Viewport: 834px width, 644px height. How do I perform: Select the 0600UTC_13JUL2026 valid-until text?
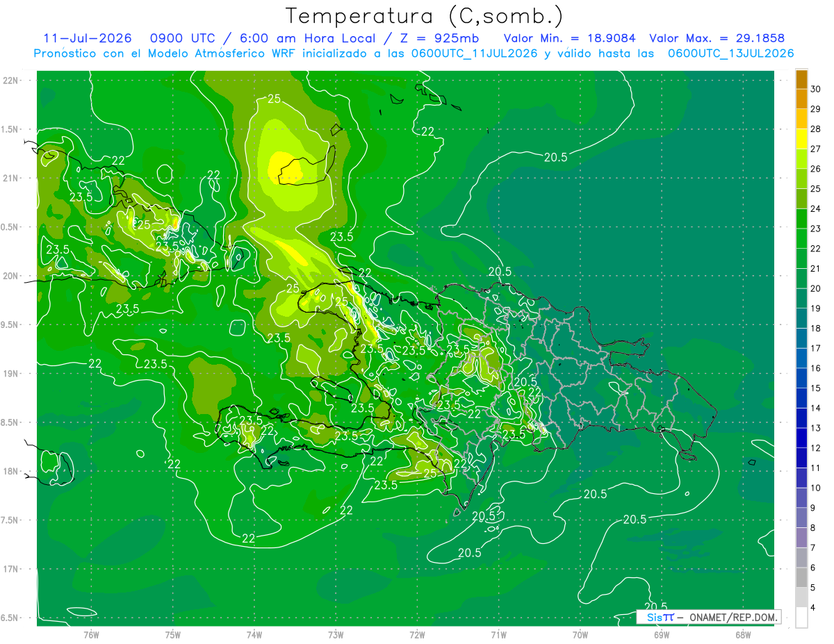pos(730,53)
